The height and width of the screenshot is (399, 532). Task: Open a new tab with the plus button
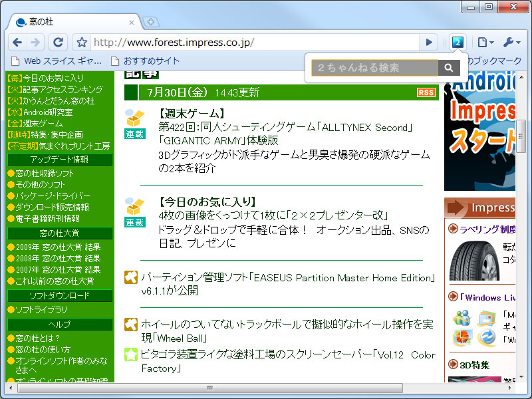(x=151, y=21)
